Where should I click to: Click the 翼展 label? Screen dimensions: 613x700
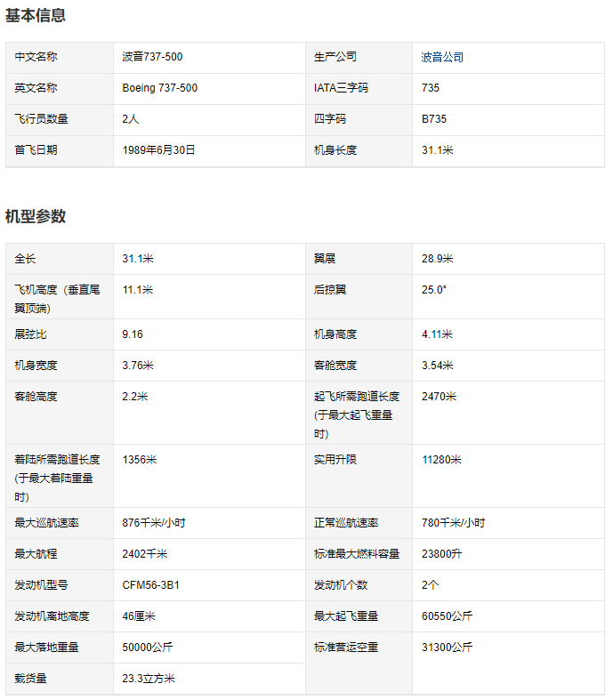(325, 259)
